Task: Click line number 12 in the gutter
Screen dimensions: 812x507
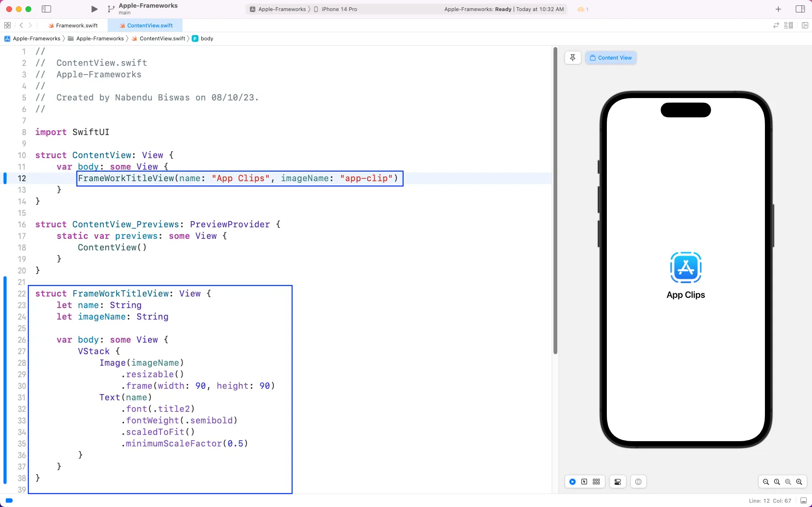Action: [22, 178]
